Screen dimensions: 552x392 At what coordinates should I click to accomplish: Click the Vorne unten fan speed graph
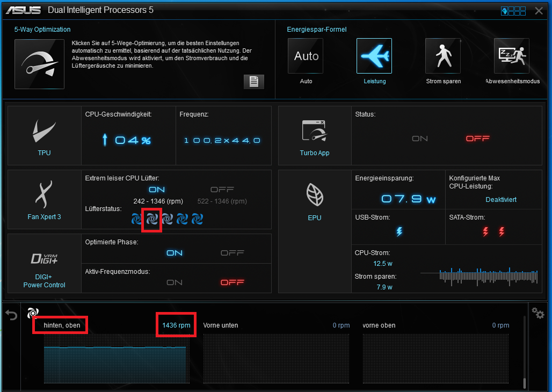[276, 359]
